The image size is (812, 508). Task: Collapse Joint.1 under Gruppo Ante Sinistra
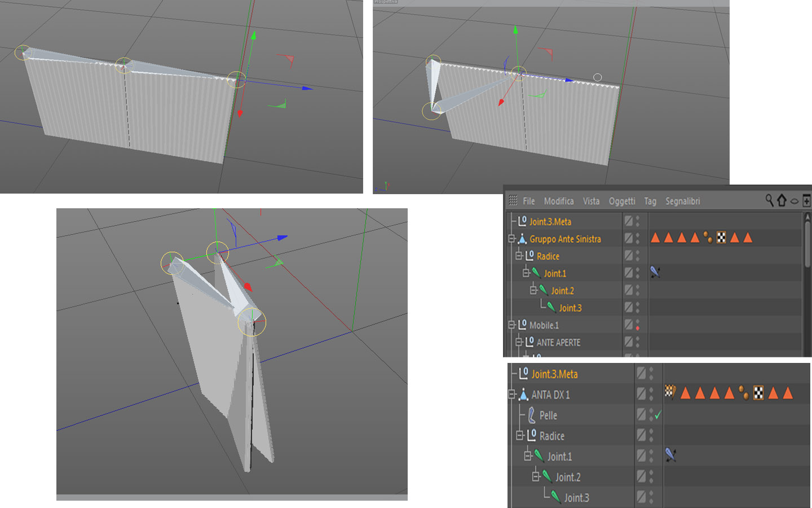(x=526, y=273)
